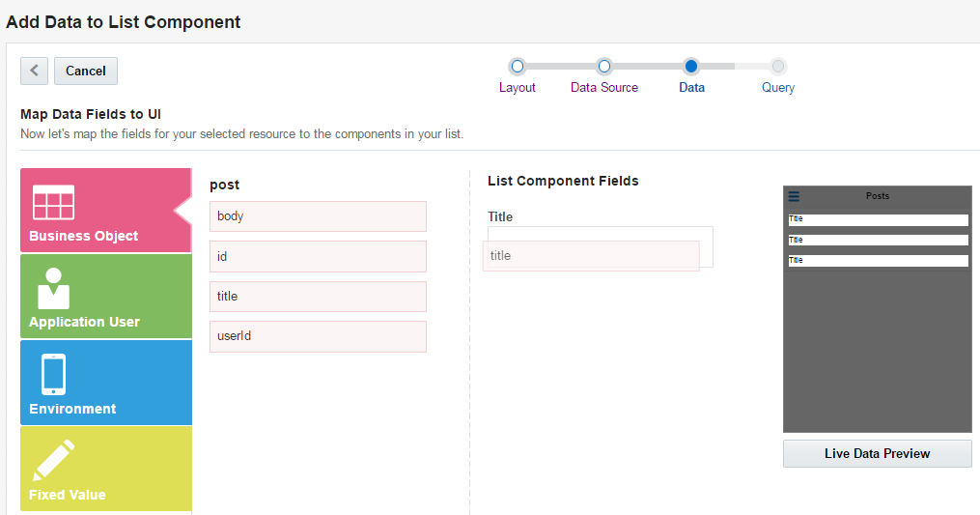Click the Environment phone icon
The width and height of the screenshot is (980, 515).
tap(53, 374)
